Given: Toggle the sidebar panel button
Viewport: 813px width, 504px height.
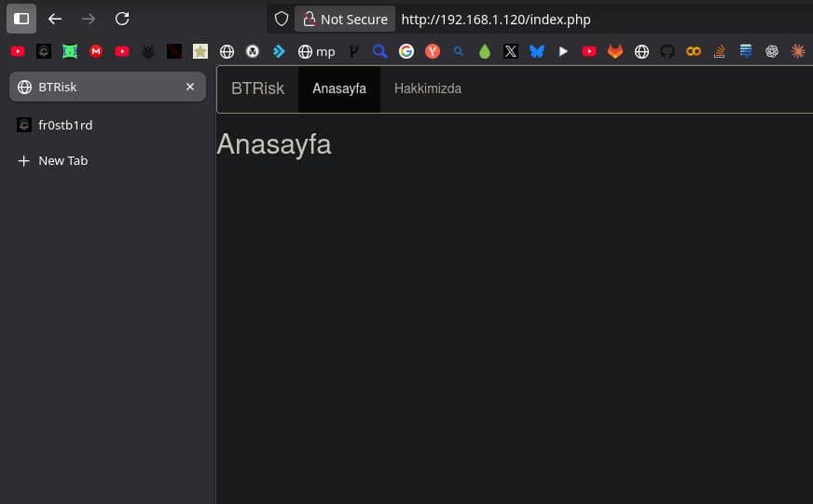Looking at the screenshot, I should [x=21, y=19].
